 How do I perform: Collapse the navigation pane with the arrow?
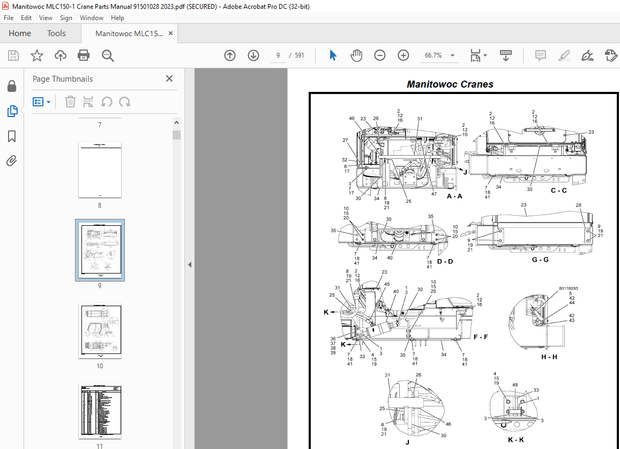pos(189,264)
